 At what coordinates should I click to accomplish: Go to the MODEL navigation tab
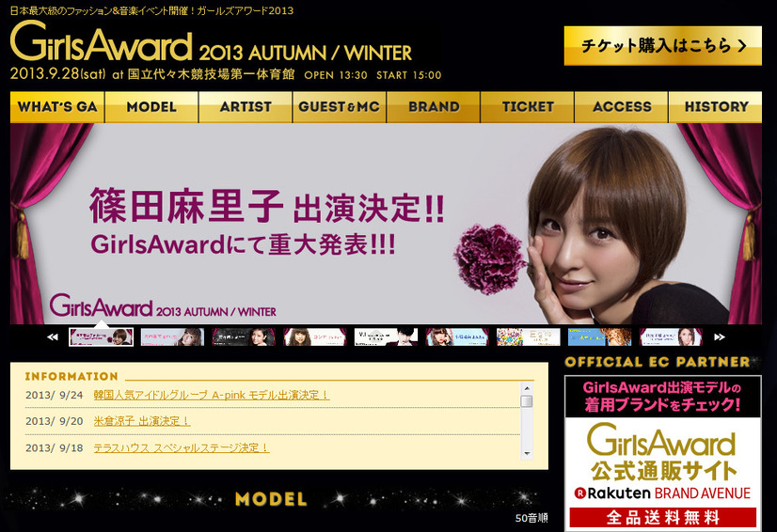[151, 107]
